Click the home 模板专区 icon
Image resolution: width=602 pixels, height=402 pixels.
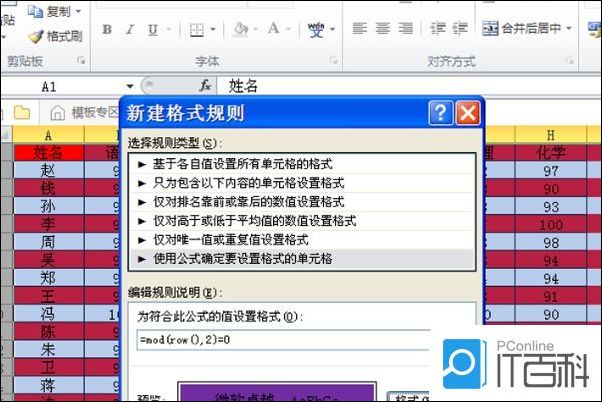58,113
